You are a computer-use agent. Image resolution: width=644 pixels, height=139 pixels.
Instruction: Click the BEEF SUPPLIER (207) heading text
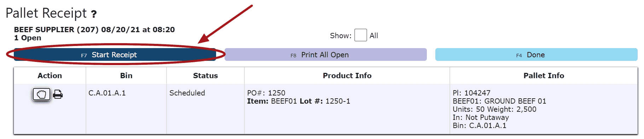(x=56, y=30)
